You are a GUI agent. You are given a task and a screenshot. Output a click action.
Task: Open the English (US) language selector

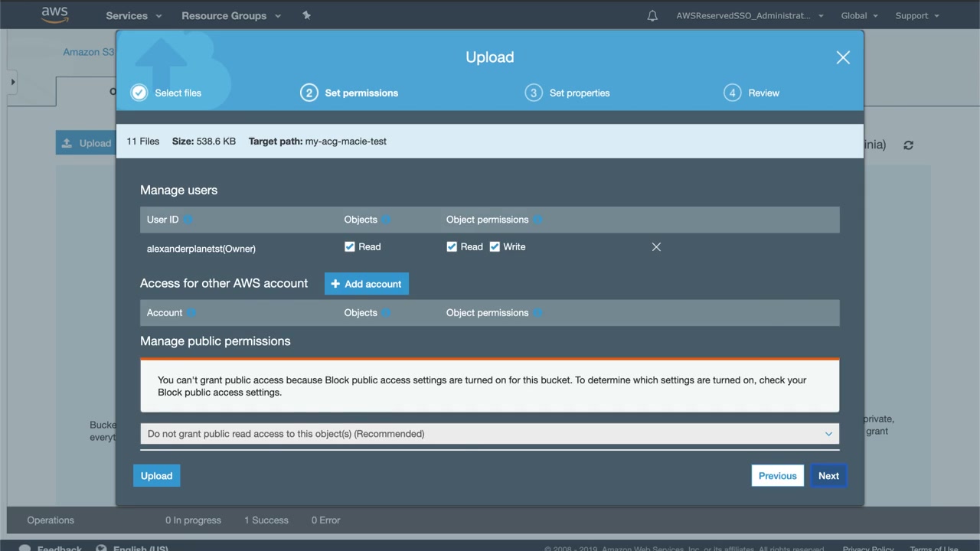coord(132,548)
